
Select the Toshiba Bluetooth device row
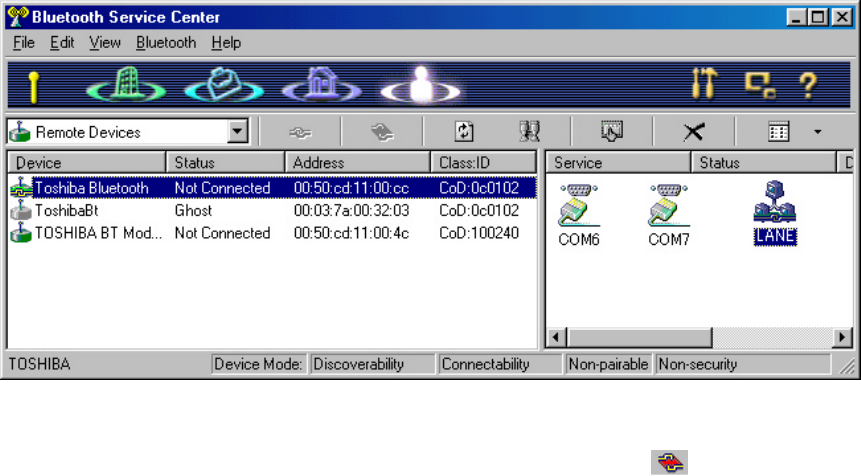(273, 188)
